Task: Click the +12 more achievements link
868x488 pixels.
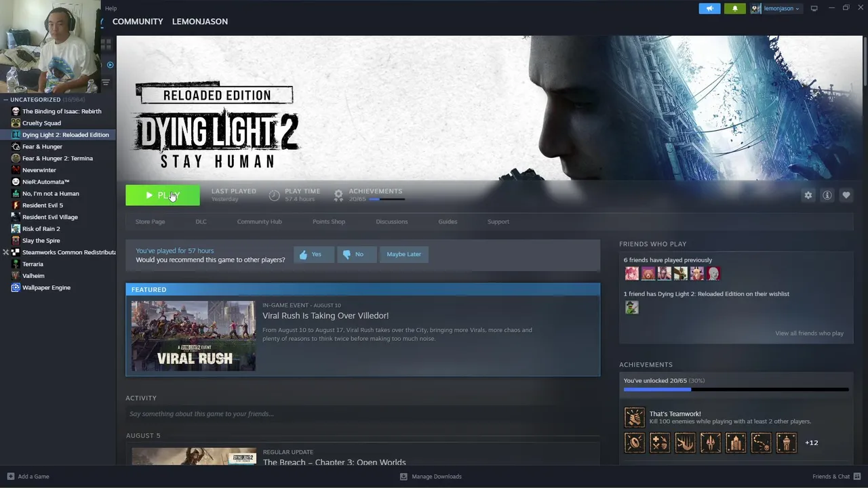Action: [811, 443]
